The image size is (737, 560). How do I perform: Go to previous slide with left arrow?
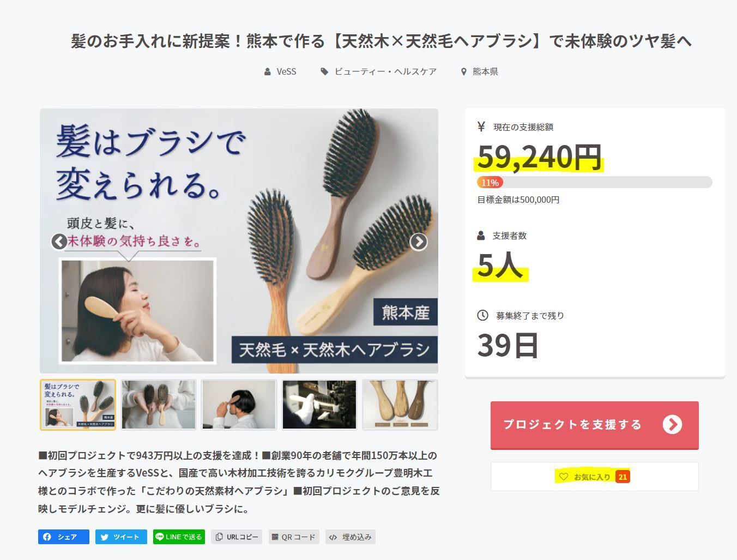click(59, 242)
